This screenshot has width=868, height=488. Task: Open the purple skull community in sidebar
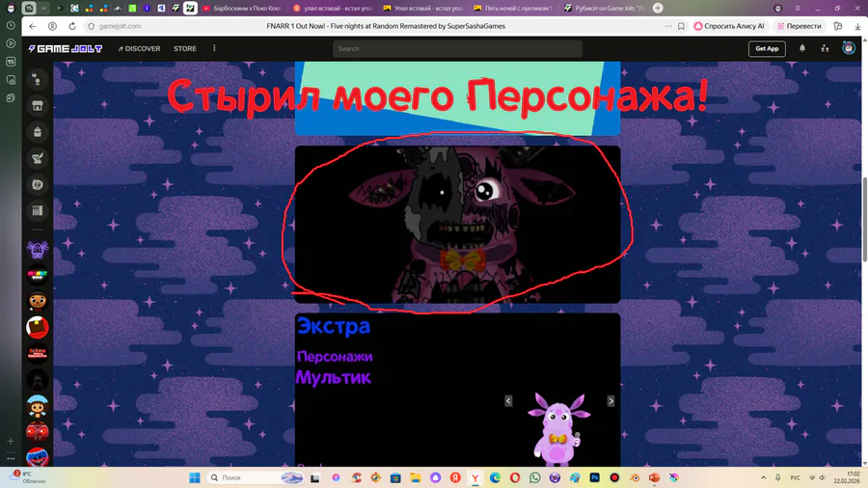(x=37, y=250)
